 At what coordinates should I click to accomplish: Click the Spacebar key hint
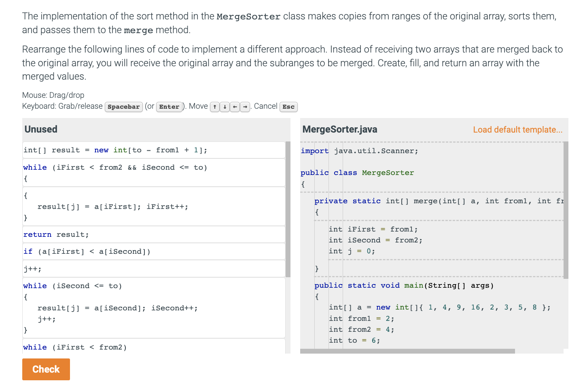124,107
